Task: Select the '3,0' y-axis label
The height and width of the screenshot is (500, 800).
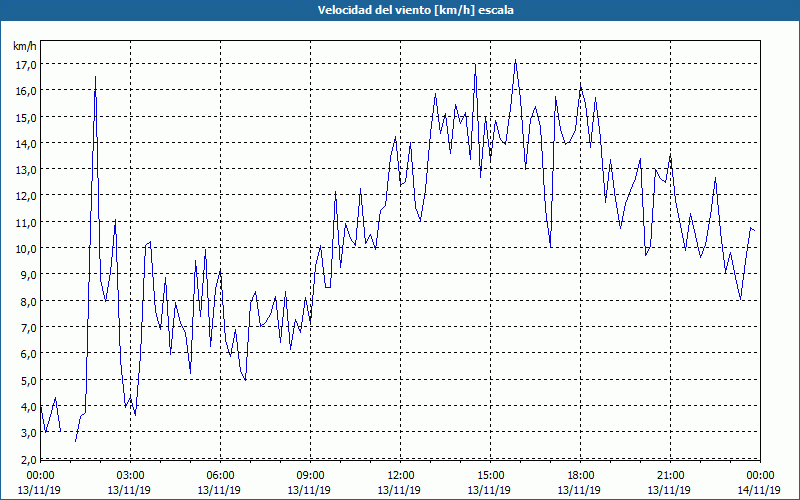Action: [x=28, y=434]
